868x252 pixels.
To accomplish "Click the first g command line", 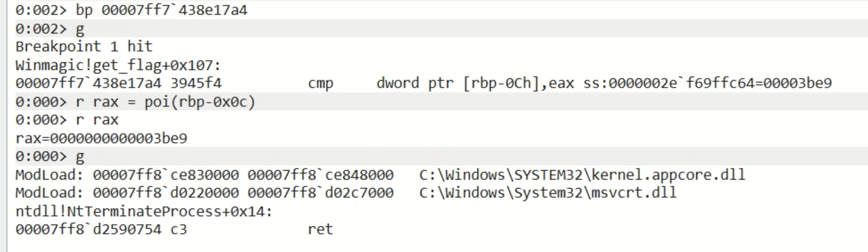I will [x=80, y=29].
